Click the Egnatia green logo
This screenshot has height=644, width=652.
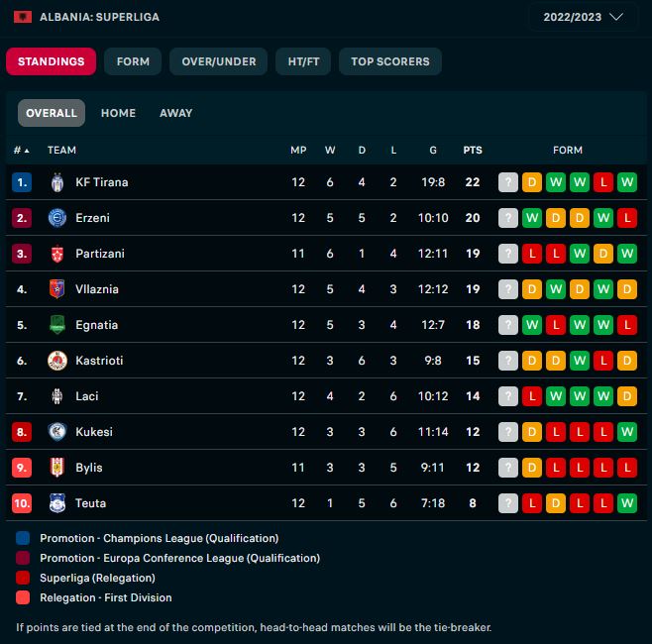click(56, 325)
